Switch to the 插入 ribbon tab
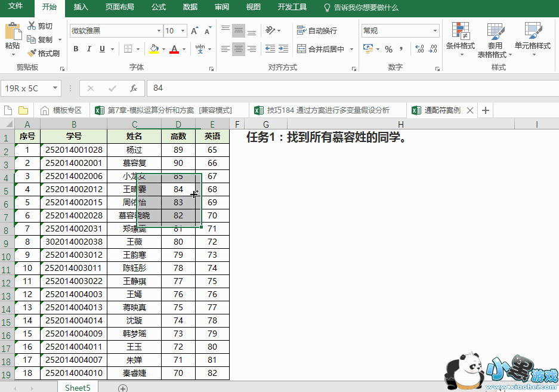 (81, 7)
